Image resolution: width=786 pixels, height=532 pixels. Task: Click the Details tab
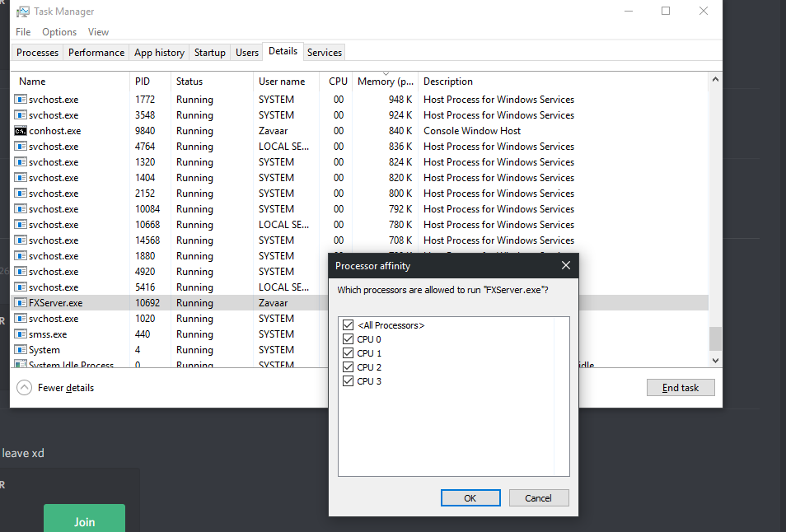[x=283, y=51]
